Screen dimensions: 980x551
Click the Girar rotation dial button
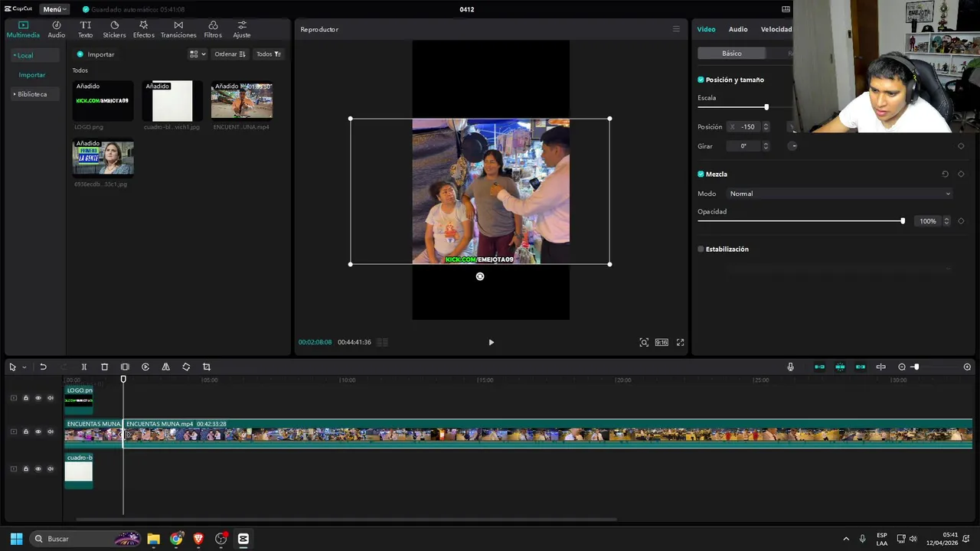(794, 146)
